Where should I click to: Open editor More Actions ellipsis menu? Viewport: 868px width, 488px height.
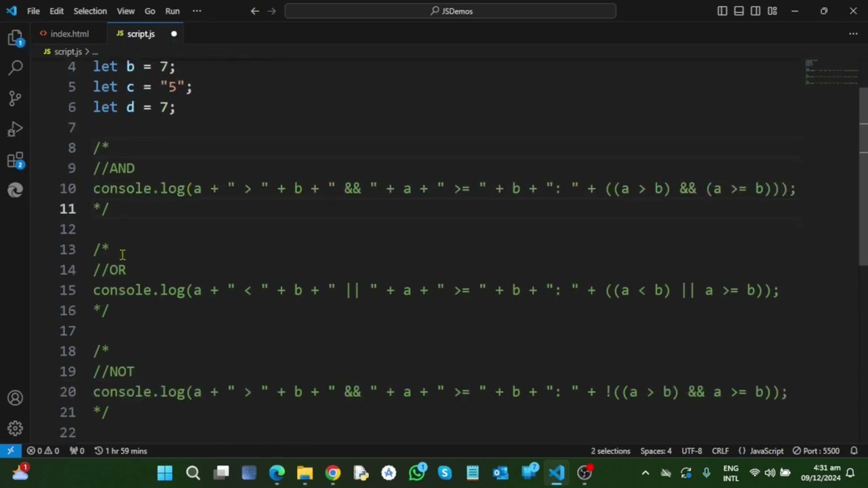point(853,34)
